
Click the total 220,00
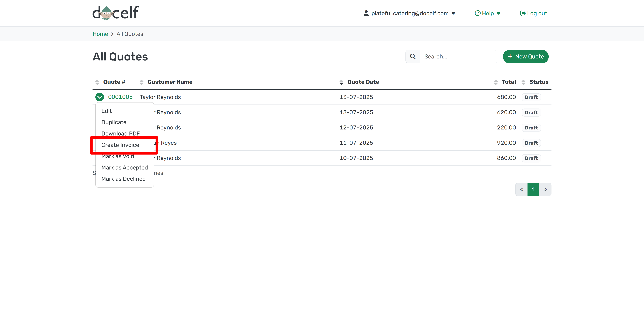click(x=506, y=128)
